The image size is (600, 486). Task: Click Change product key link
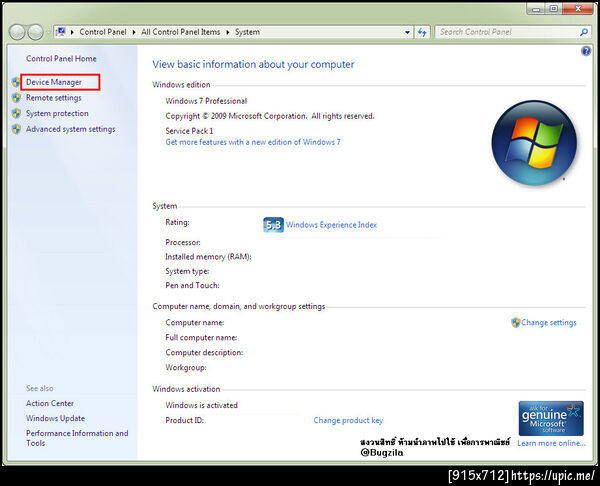(x=348, y=420)
